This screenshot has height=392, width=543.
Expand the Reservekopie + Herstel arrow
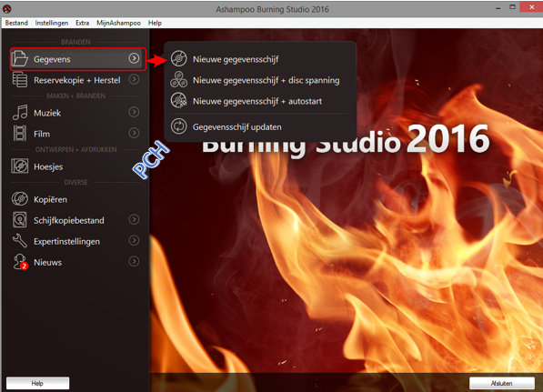pyautogui.click(x=134, y=79)
